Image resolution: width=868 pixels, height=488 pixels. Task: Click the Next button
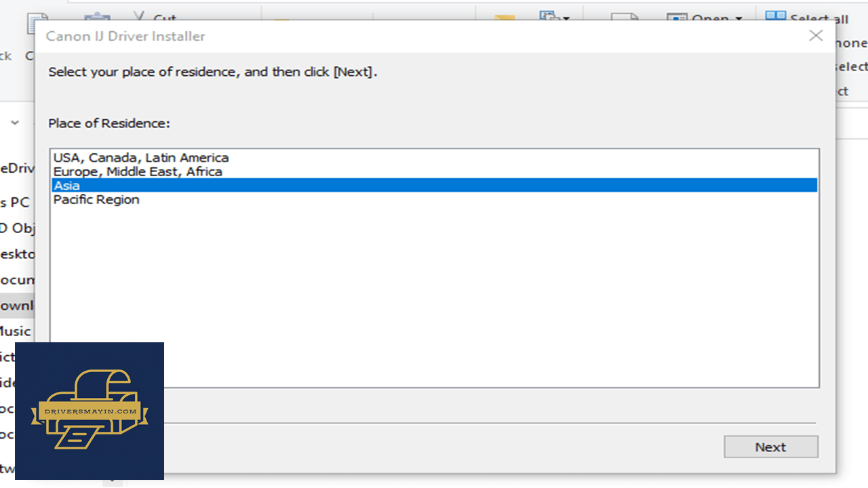pos(771,447)
